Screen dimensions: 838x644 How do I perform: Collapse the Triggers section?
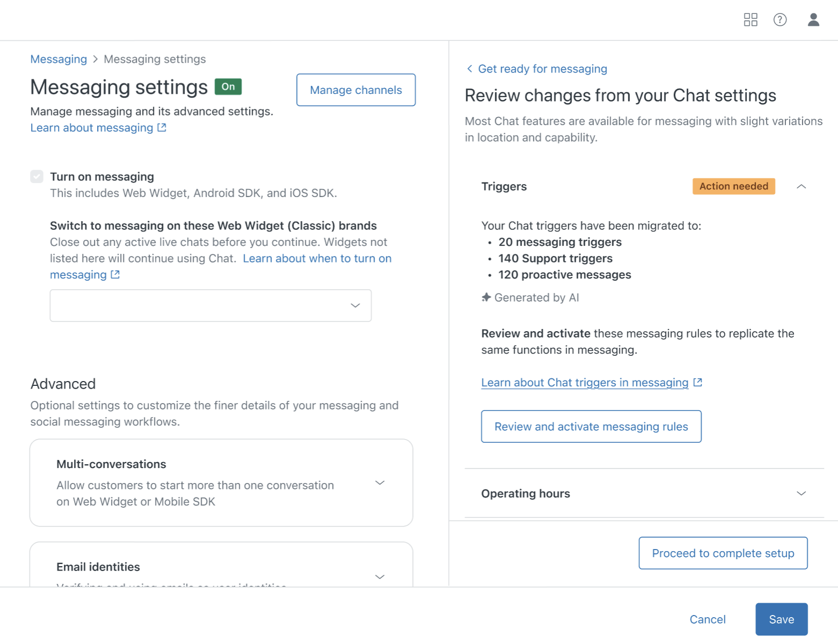pyautogui.click(x=801, y=186)
